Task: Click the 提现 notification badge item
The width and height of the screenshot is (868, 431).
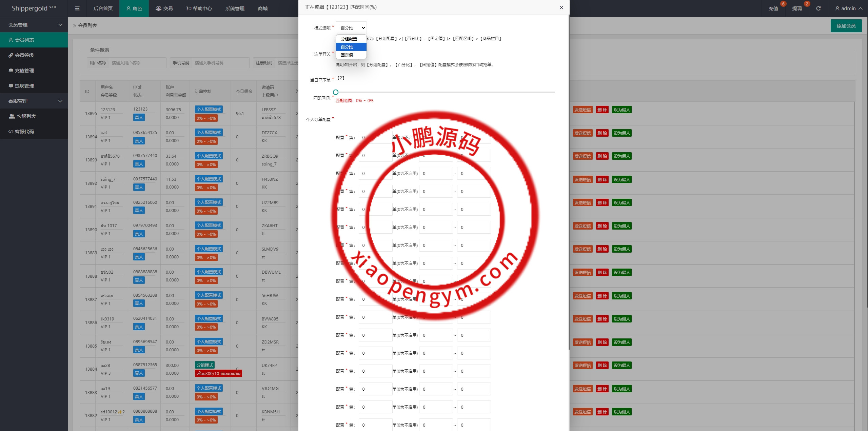Action: (797, 8)
